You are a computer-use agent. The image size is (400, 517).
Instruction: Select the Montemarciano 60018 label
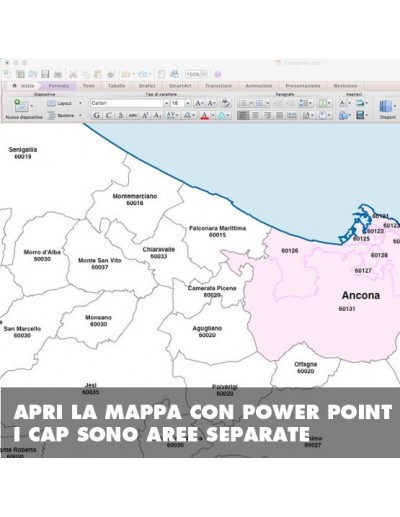[x=135, y=199]
